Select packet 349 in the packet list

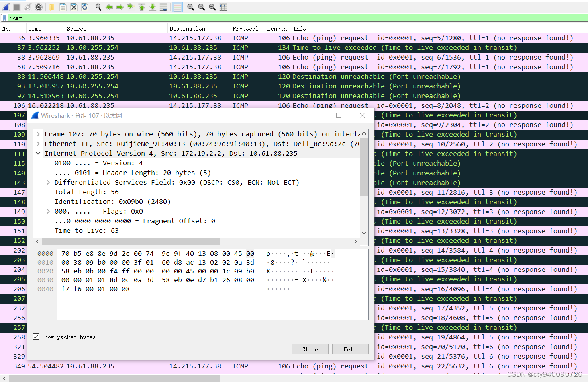(x=294, y=366)
